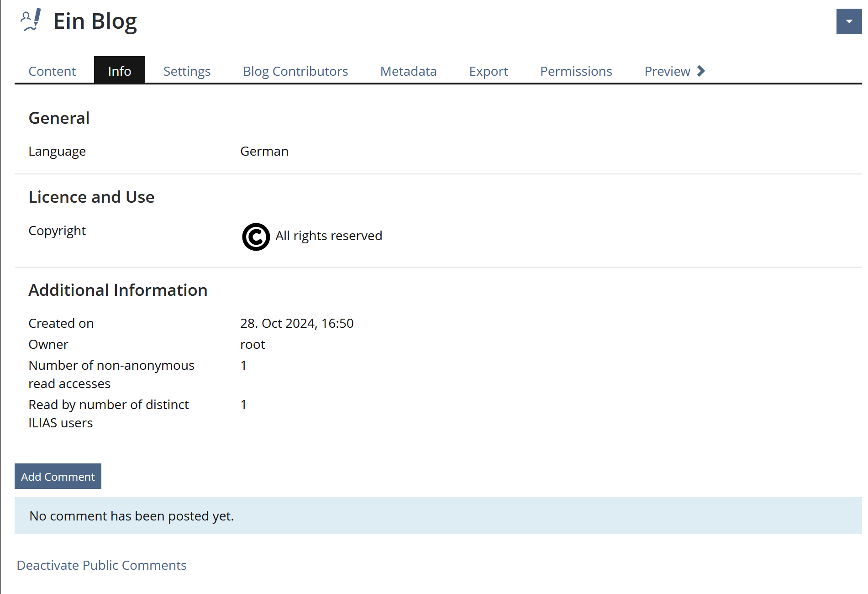Open the Permissions tab
The height and width of the screenshot is (594, 868).
tap(576, 71)
